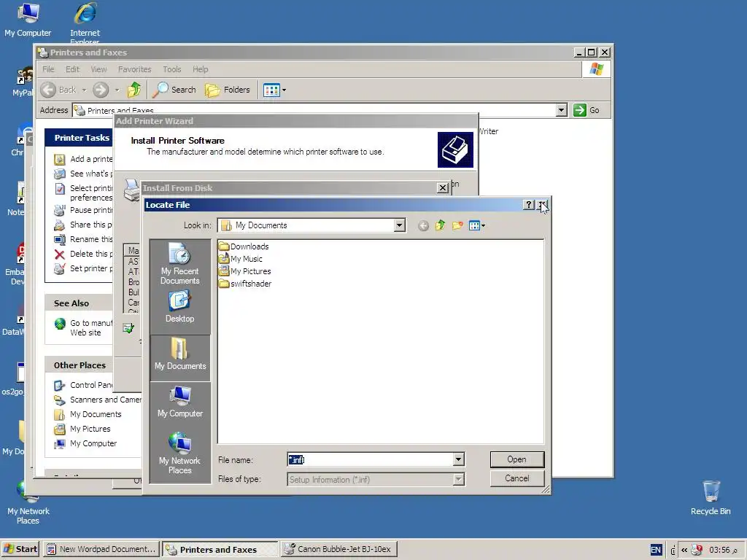Open Favorites menu in Printers and Faxes
Image resolution: width=747 pixels, height=560 pixels.
coord(134,69)
